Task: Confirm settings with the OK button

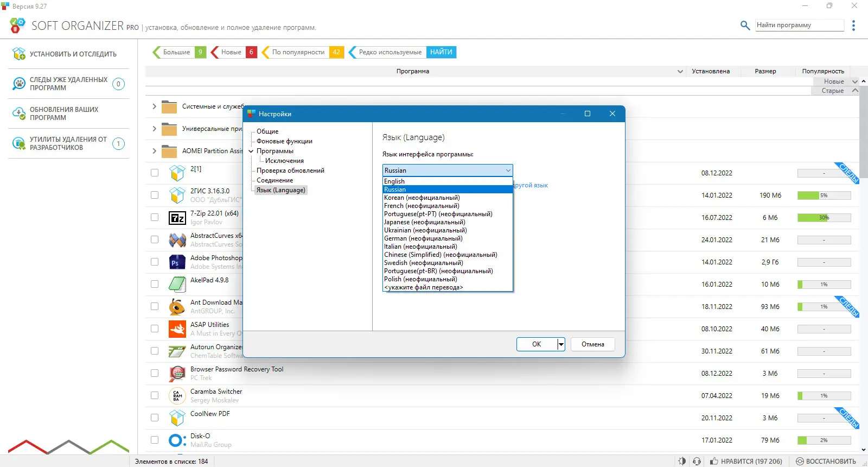Action: coord(537,344)
